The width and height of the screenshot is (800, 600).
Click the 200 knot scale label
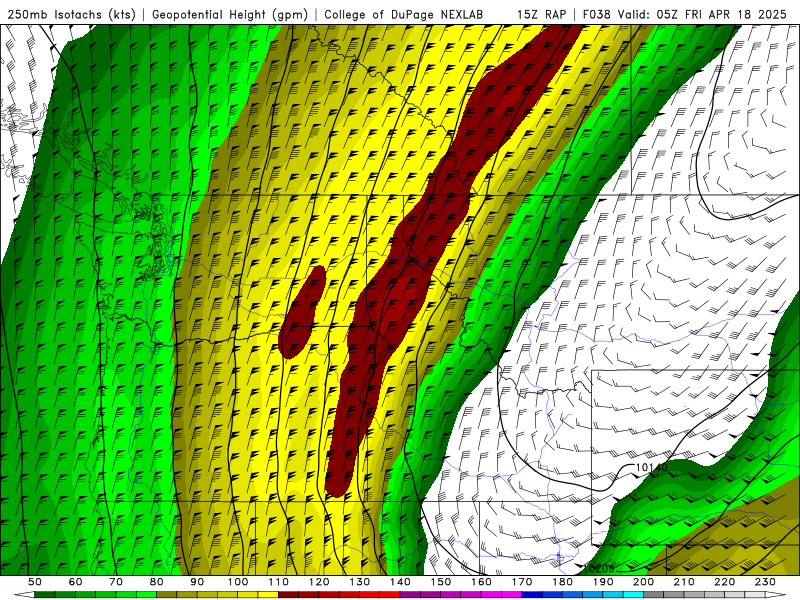point(643,582)
